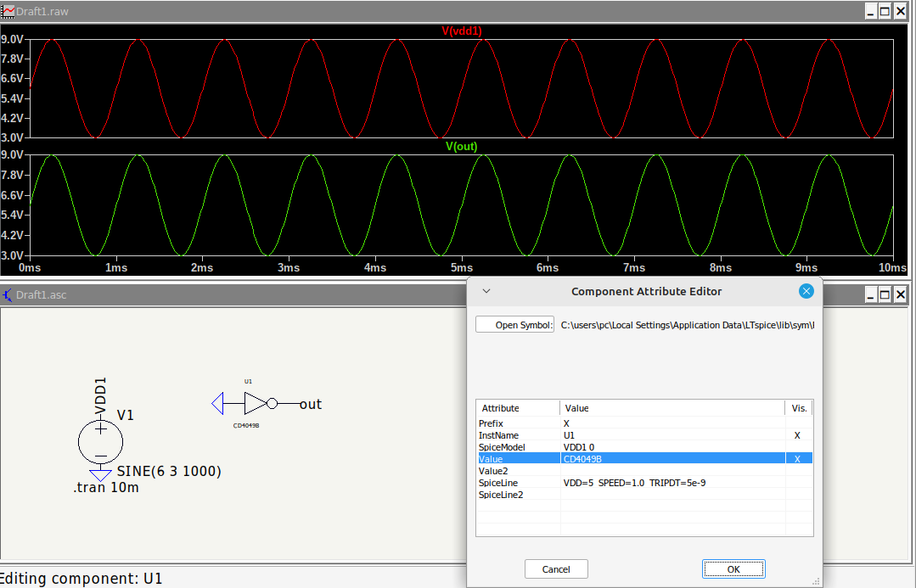Toggle visibility of the Value attribute
This screenshot has width=916, height=588.
coord(797,459)
